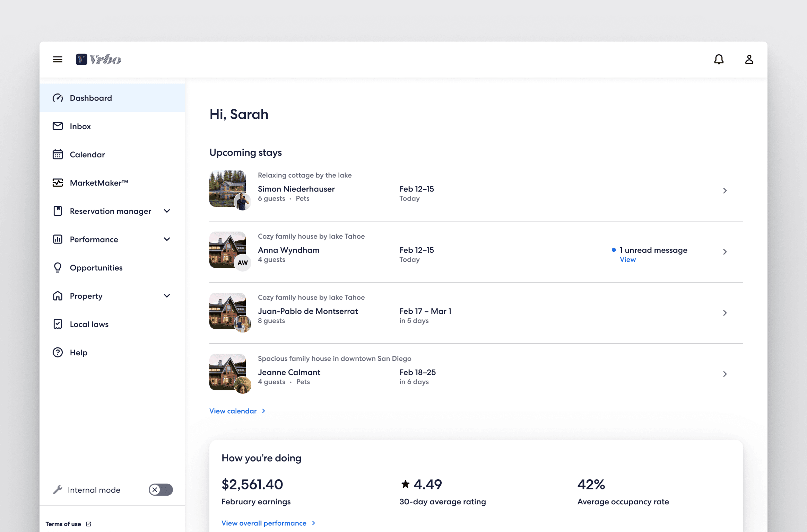Click the notifications bell icon

(719, 60)
